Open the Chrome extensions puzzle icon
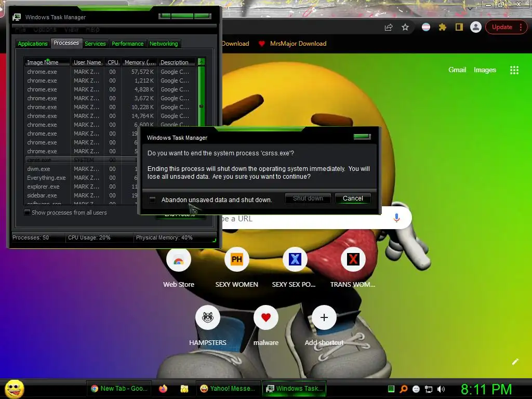 443,27
